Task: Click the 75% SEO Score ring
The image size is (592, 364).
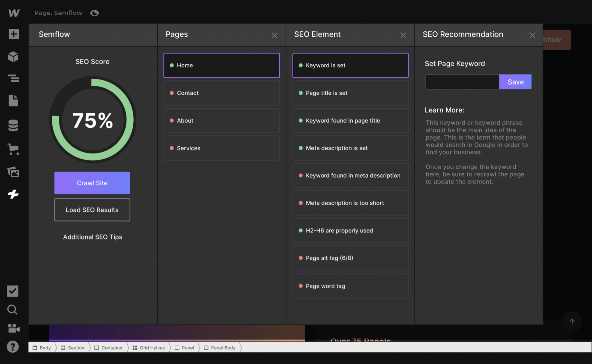Action: tap(93, 119)
